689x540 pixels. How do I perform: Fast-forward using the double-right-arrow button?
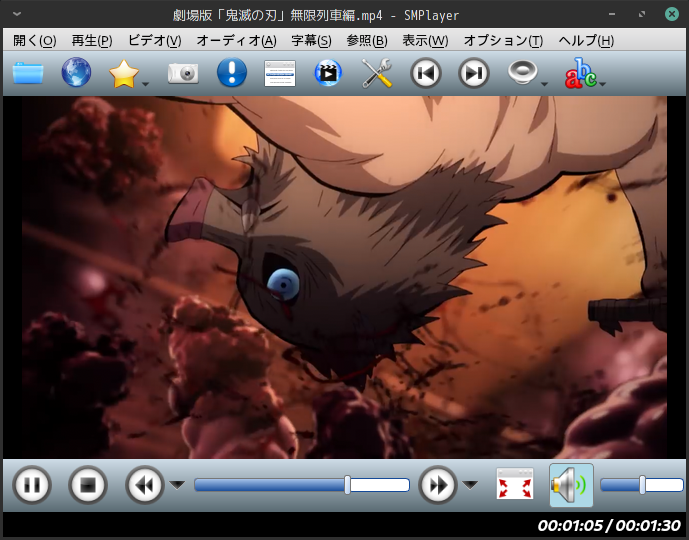click(438, 485)
